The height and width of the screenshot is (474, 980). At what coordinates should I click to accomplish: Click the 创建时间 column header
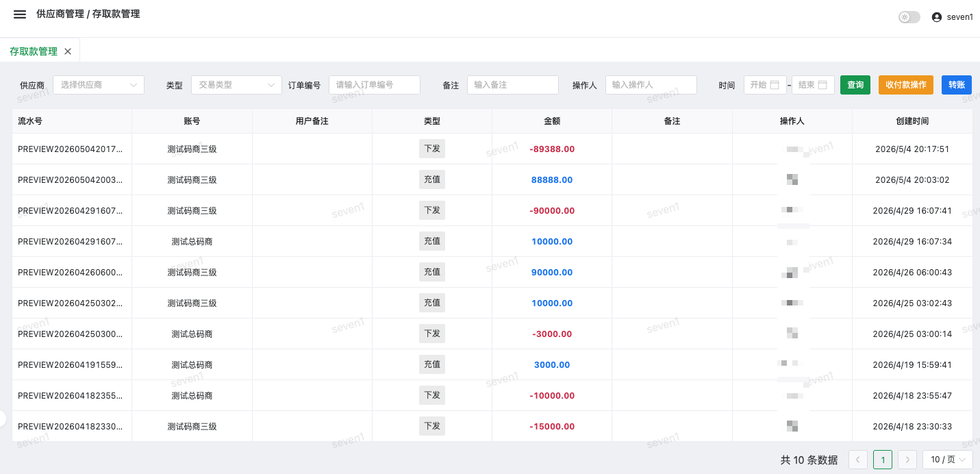pos(912,121)
